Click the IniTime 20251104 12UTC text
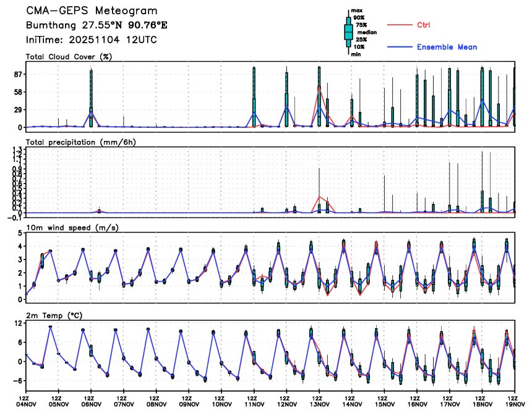The width and height of the screenshot is (532, 414). coord(92,39)
